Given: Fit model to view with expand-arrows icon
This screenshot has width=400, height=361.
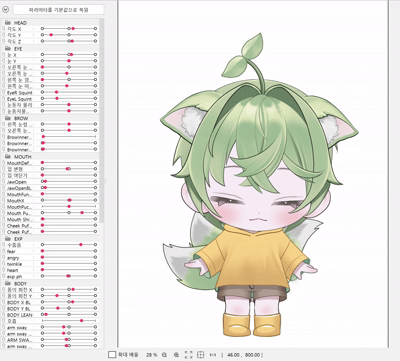Looking at the screenshot, I should (188, 355).
